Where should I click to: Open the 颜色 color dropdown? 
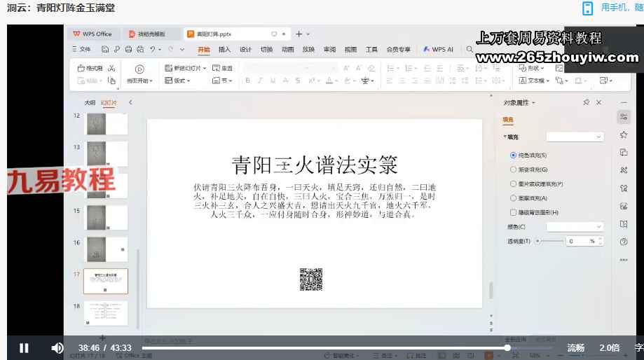574,227
